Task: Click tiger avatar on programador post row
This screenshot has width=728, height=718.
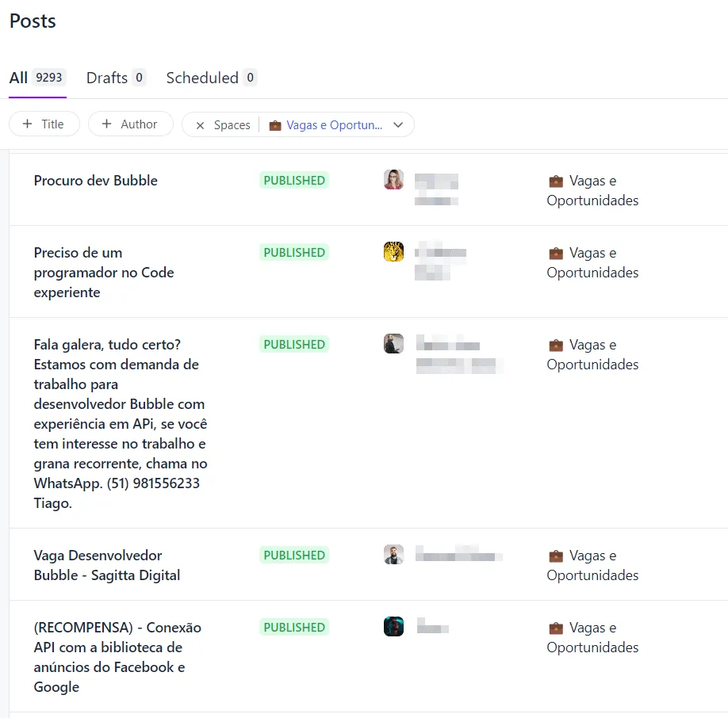Action: [393, 252]
